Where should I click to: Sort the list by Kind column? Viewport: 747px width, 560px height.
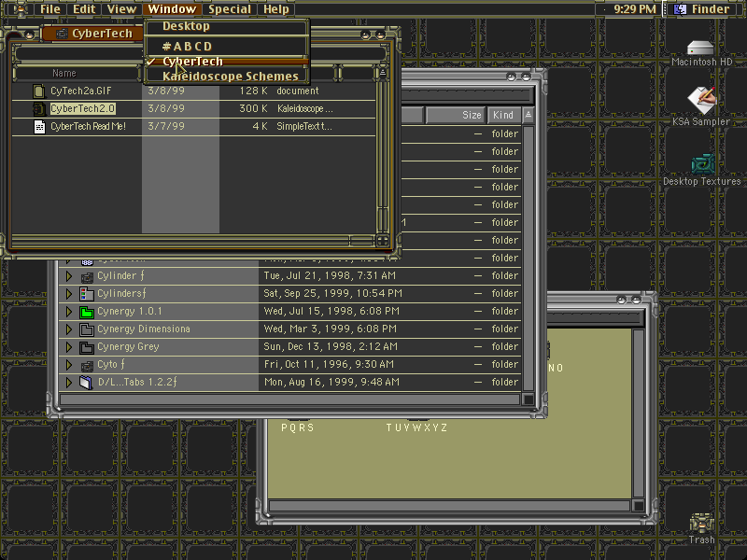tap(503, 115)
